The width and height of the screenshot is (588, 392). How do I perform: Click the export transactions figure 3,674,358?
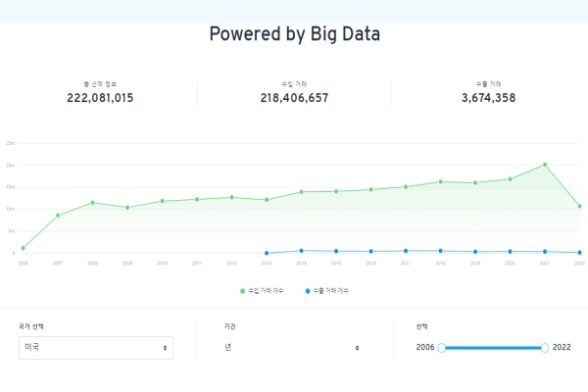pyautogui.click(x=488, y=98)
